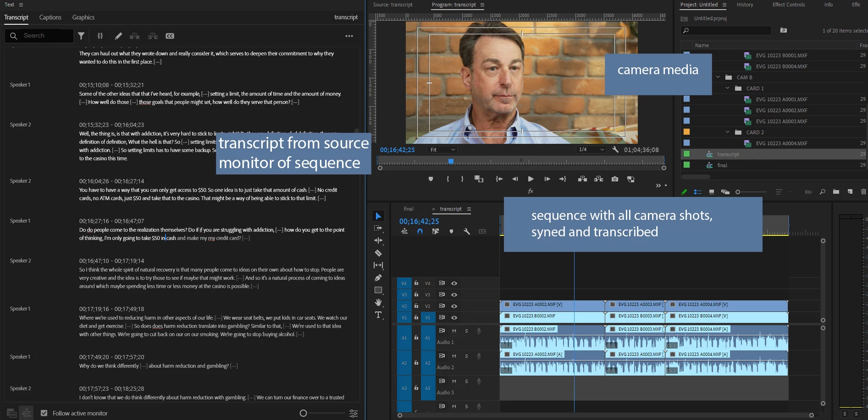The height and width of the screenshot is (420, 868).
Task: Select the Hand tool
Action: coord(378,302)
